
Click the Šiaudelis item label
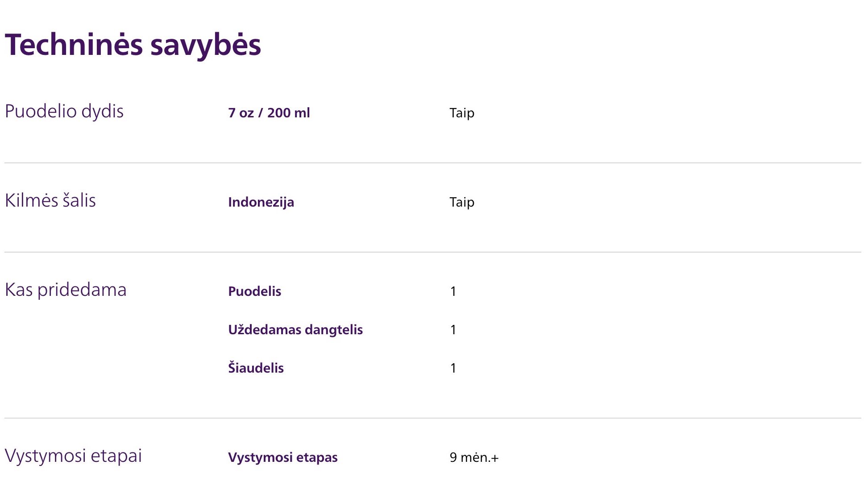tap(256, 368)
